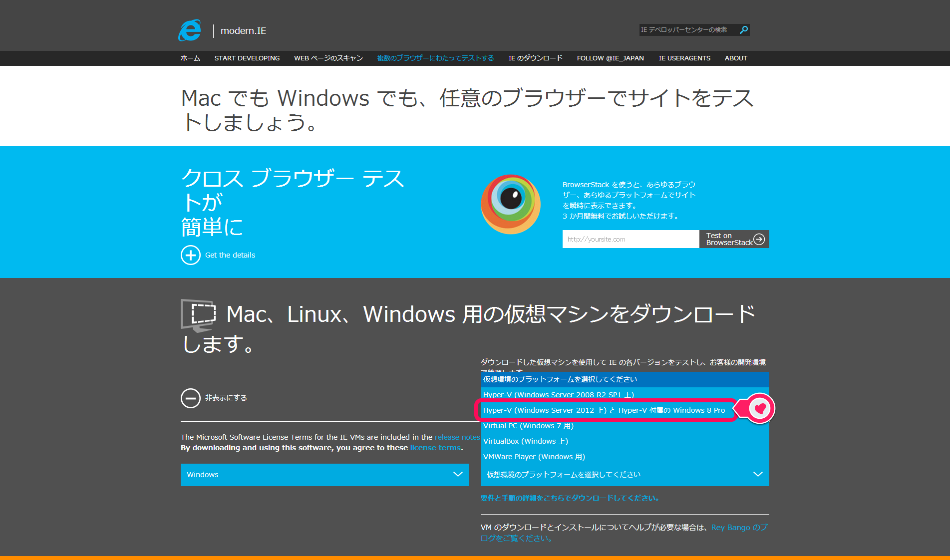Click the chevron on the Windows dropdown

[458, 475]
